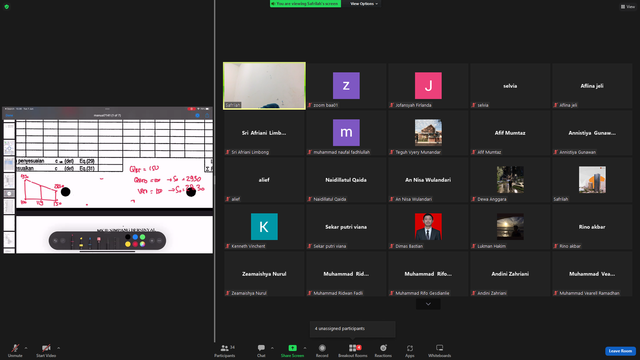Choose the red color swatch
640x360 pixels.
[x=135, y=244]
